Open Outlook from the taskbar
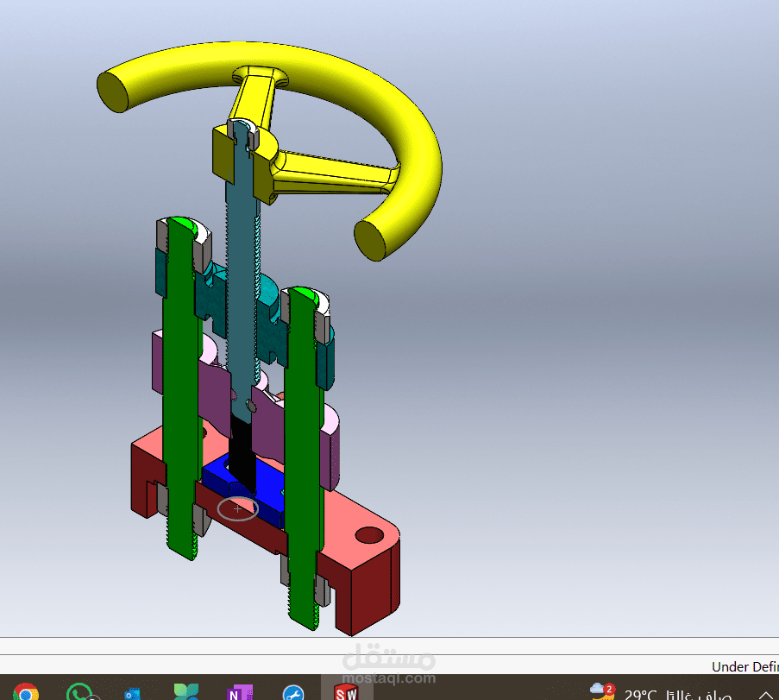Image resolution: width=779 pixels, height=700 pixels. (133, 694)
